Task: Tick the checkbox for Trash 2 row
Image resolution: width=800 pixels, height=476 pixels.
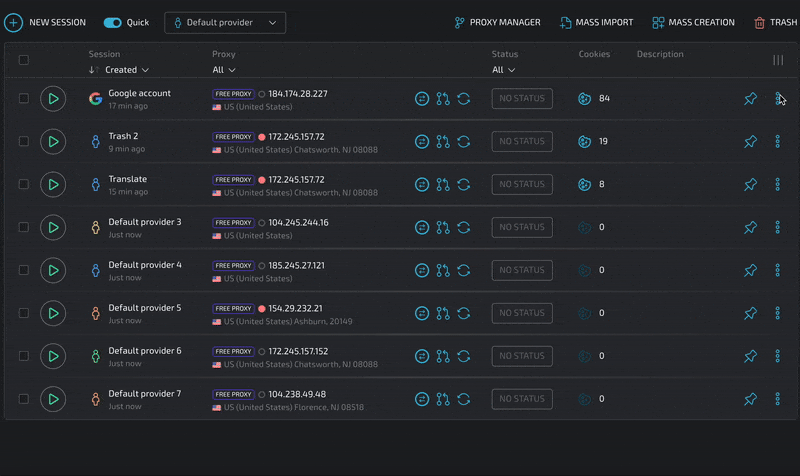Action: tap(24, 142)
